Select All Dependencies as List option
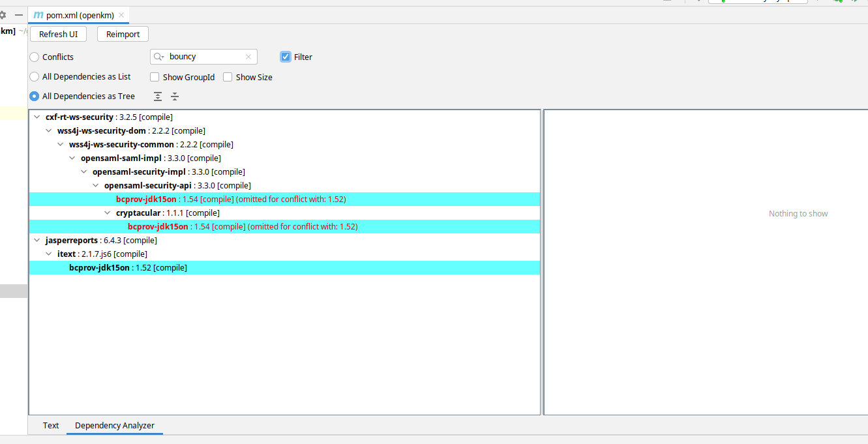Viewport: 868px width, 444px height. tap(35, 77)
